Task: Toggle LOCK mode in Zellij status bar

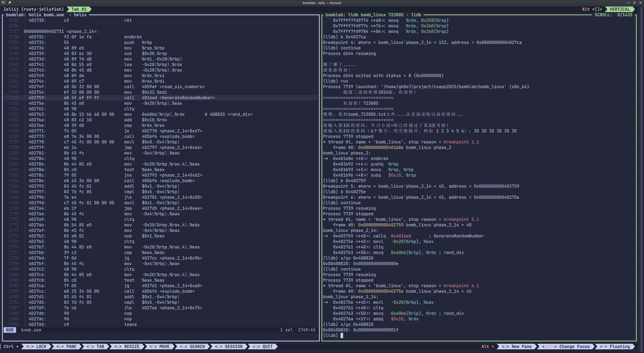Action: click(37, 346)
